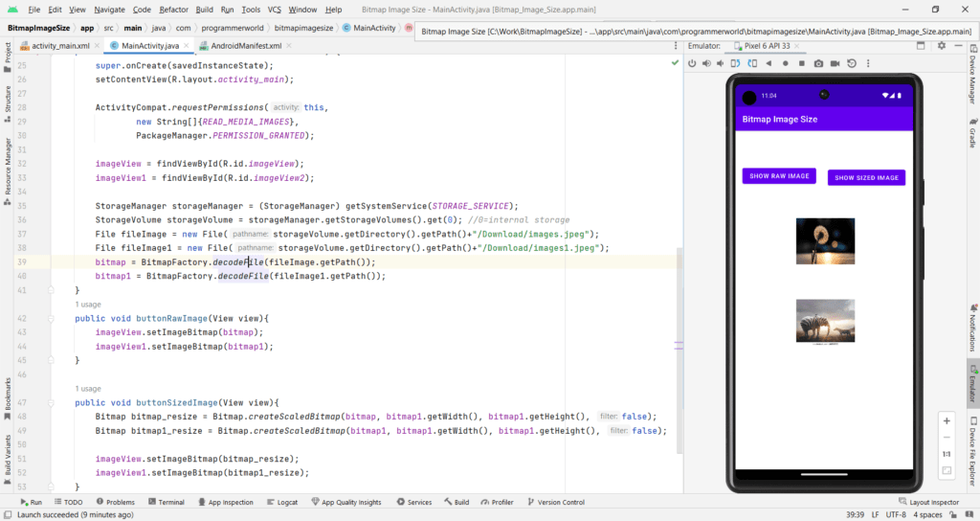
Task: Open the Problems tool window
Action: pyautogui.click(x=116, y=502)
